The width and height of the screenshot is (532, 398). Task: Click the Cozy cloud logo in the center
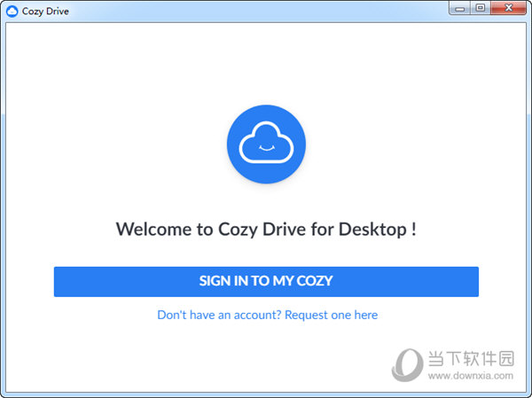click(x=266, y=144)
